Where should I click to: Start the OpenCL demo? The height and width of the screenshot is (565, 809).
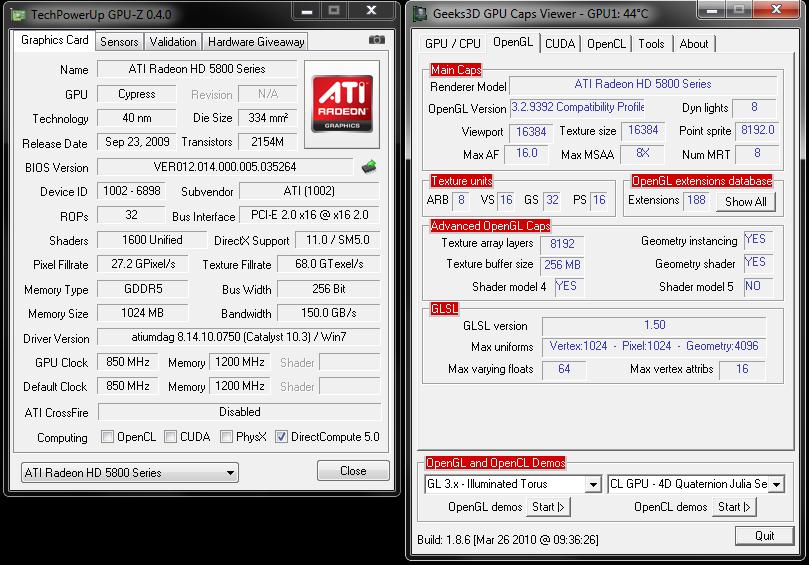pyautogui.click(x=734, y=507)
